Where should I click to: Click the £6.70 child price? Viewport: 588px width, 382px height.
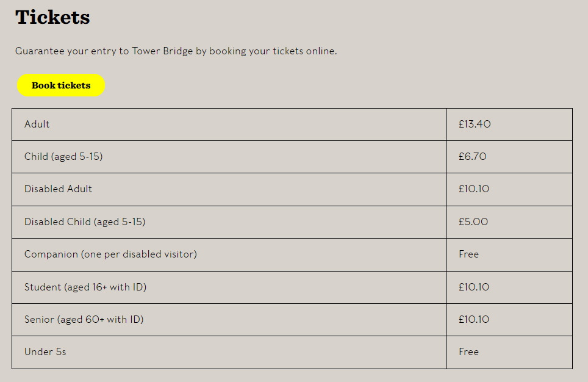point(473,156)
